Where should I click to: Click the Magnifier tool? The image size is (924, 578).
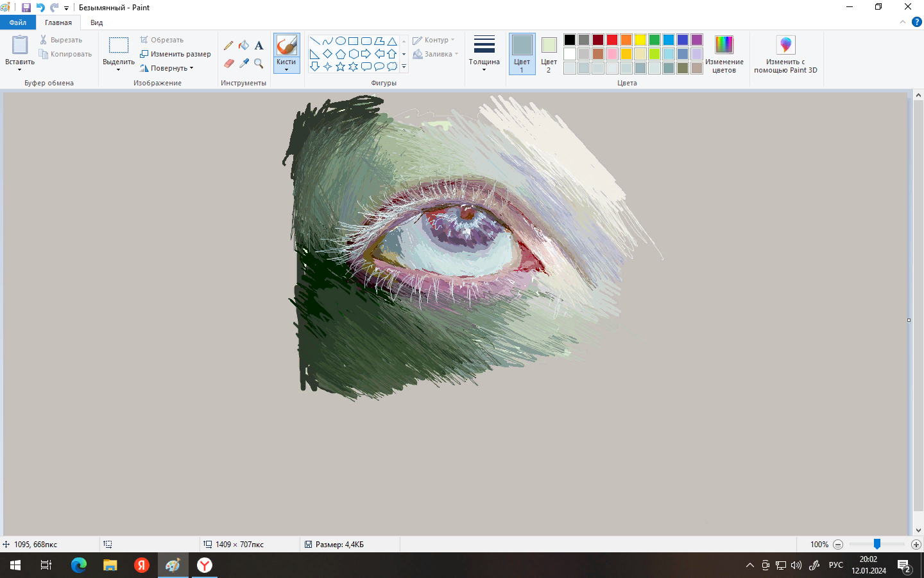[x=259, y=63]
